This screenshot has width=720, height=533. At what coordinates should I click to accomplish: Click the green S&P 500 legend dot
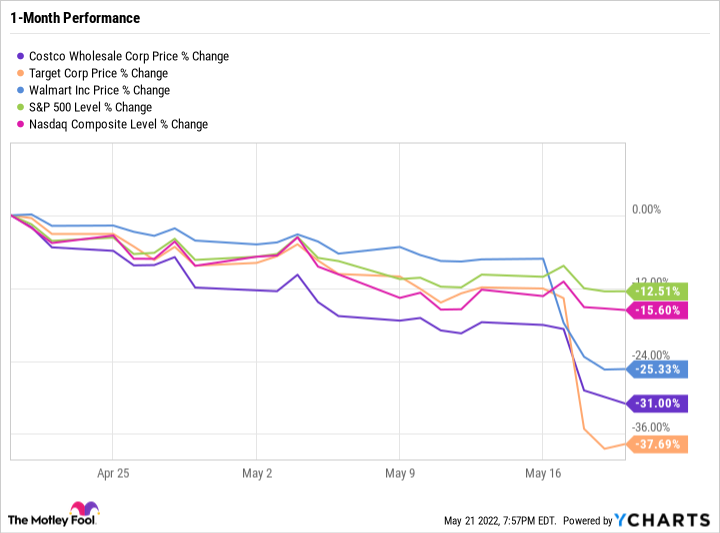(22, 107)
